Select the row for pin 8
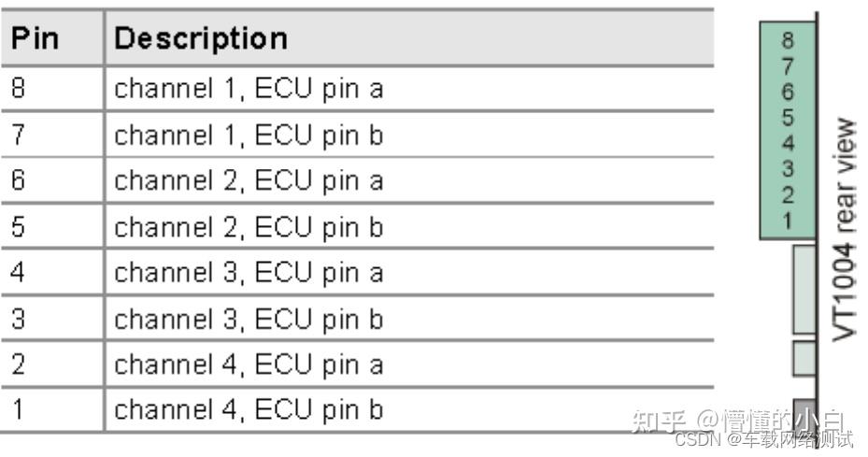 [x=357, y=89]
